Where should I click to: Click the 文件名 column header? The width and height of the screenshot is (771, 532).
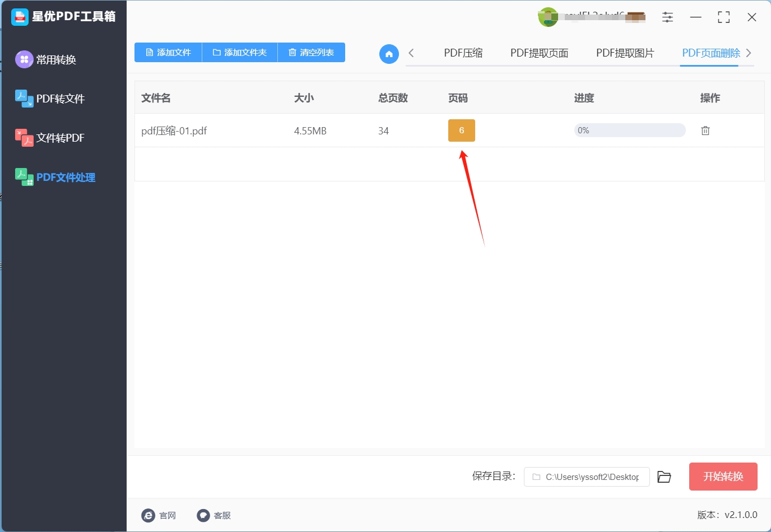tap(156, 98)
